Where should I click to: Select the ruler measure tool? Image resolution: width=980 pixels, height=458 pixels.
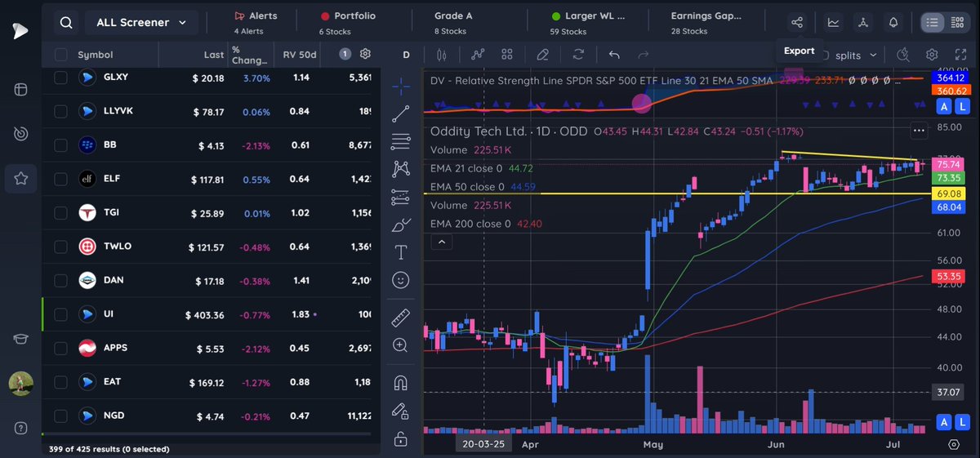click(401, 317)
